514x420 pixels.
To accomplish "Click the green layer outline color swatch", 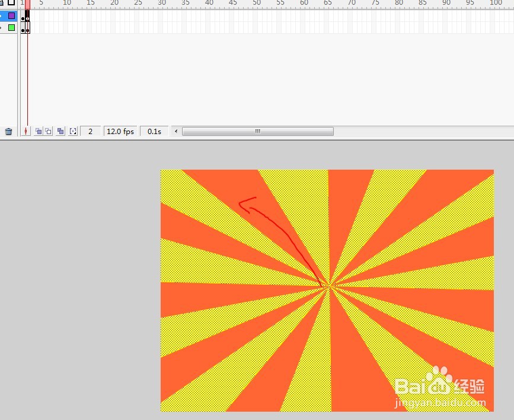I will click(11, 27).
